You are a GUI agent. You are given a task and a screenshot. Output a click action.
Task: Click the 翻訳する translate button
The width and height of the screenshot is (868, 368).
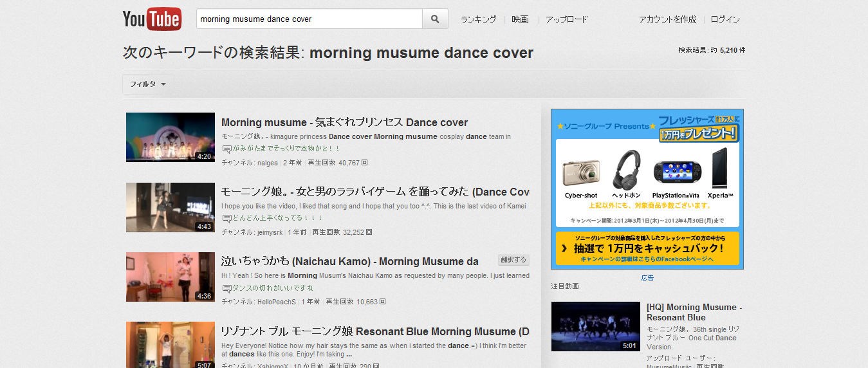point(513,260)
